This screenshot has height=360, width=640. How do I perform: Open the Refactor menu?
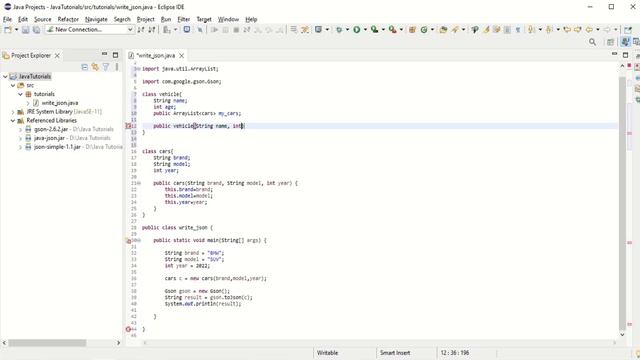pyautogui.click(x=68, y=19)
